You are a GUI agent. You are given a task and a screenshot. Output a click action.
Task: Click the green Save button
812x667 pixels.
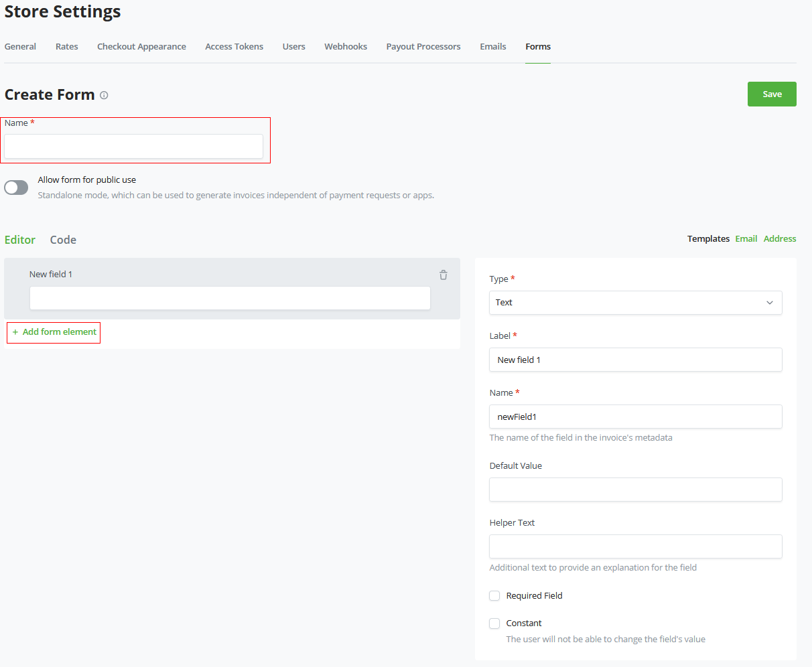click(x=771, y=94)
